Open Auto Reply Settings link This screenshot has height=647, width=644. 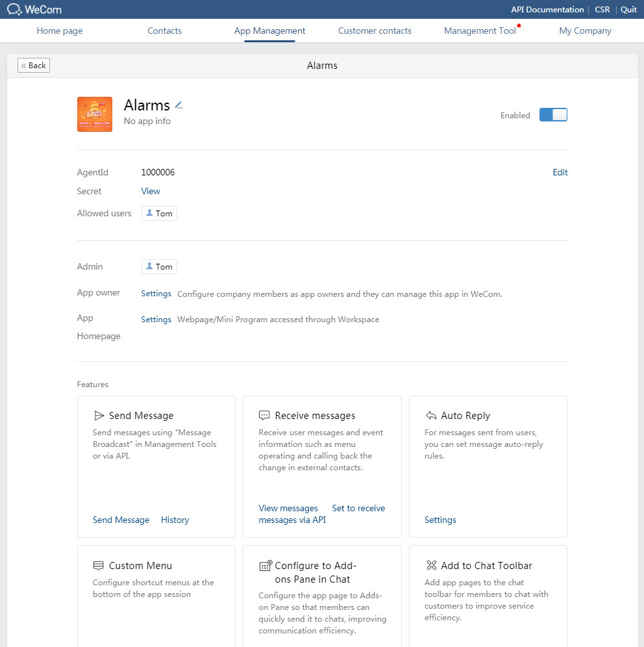coord(440,520)
